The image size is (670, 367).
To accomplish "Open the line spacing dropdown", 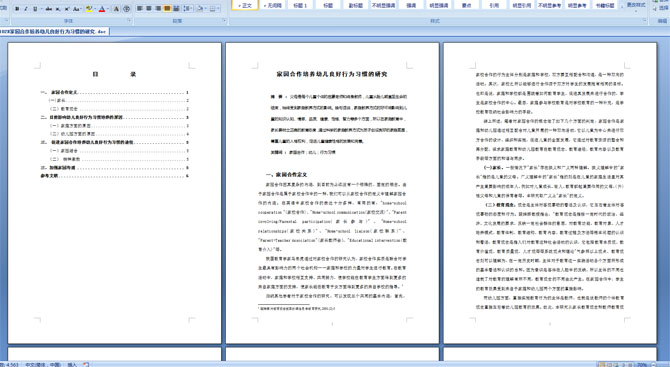I will point(187,9).
